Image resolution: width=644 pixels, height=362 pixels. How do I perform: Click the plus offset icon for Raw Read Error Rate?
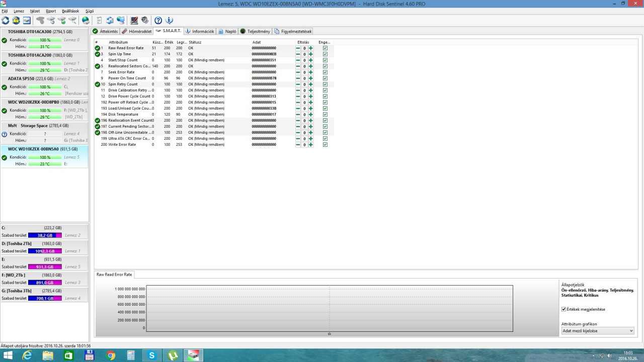tap(310, 48)
